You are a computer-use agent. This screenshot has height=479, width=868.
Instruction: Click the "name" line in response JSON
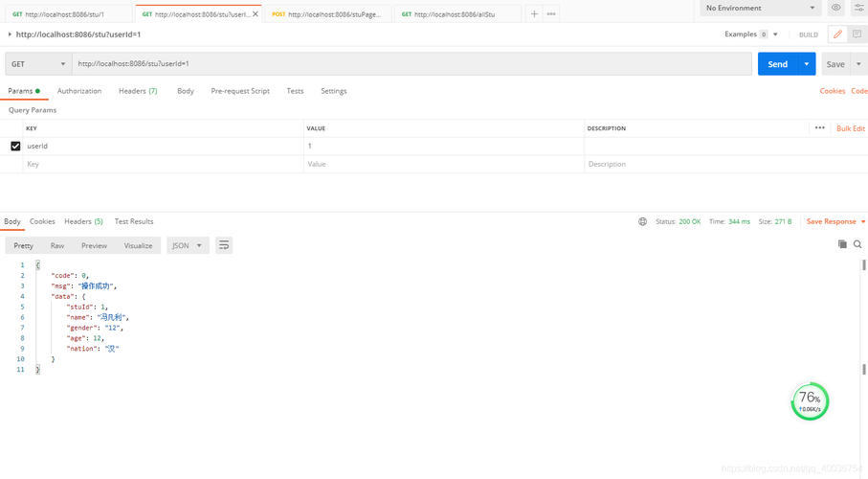coord(98,317)
